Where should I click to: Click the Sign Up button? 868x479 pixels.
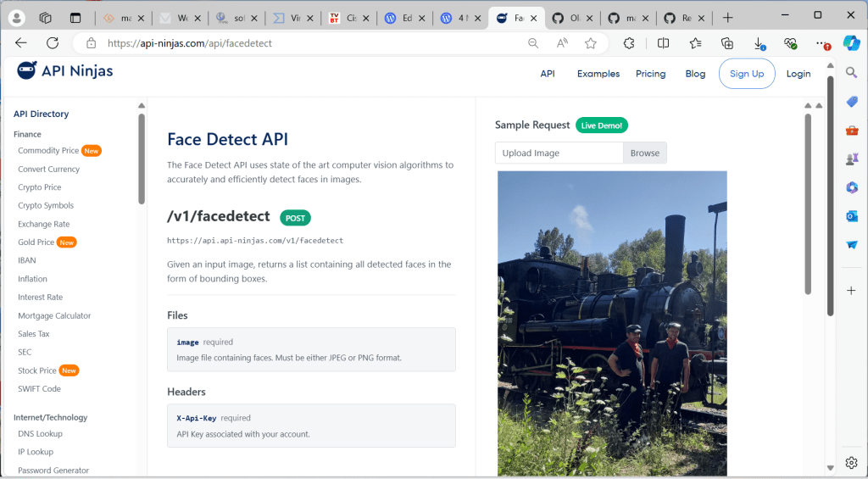tap(747, 74)
